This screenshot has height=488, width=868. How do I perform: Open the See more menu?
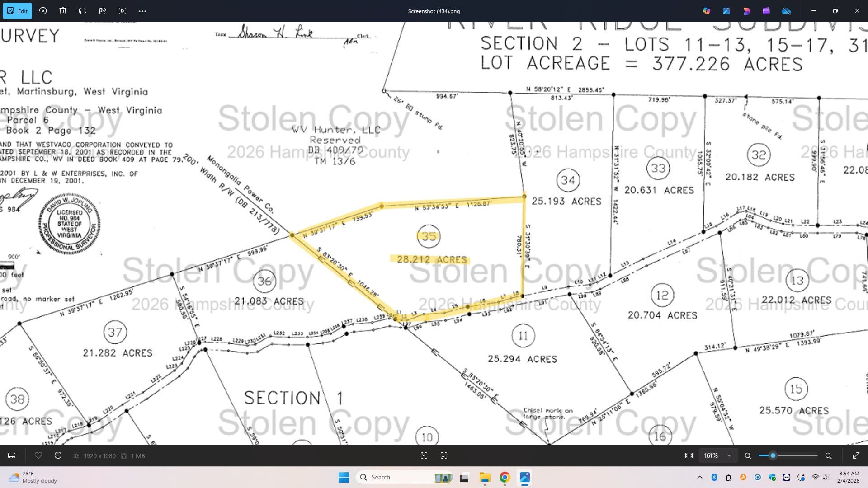pos(142,11)
